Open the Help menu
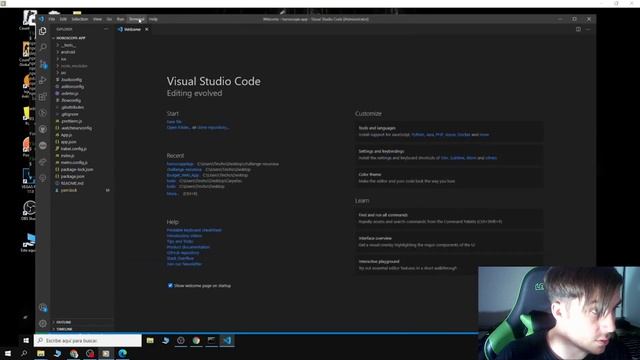The width and height of the screenshot is (640, 360). pos(153,19)
